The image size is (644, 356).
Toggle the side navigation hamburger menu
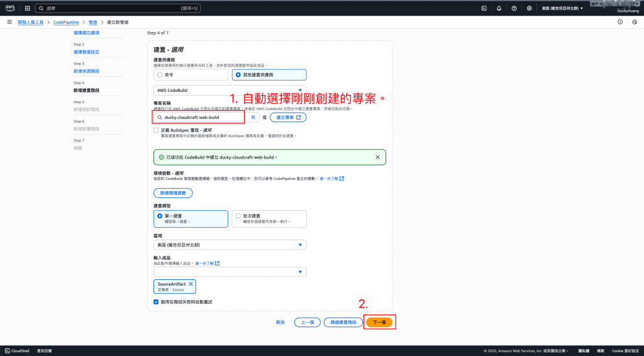point(9,22)
